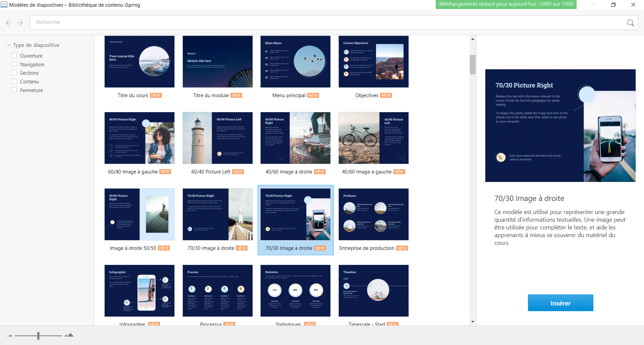Click the scrollbar up arrow
The image size is (644, 345).
pyautogui.click(x=473, y=39)
